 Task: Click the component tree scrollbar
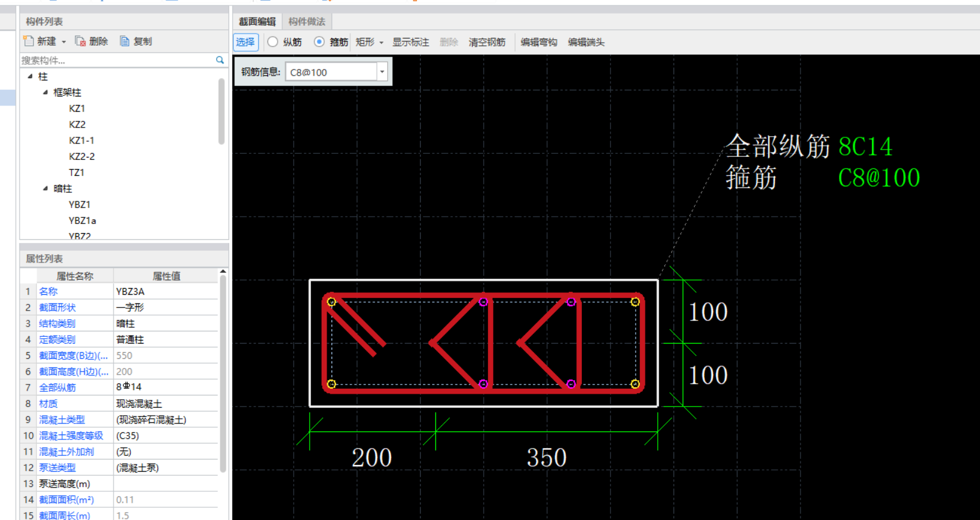click(221, 112)
